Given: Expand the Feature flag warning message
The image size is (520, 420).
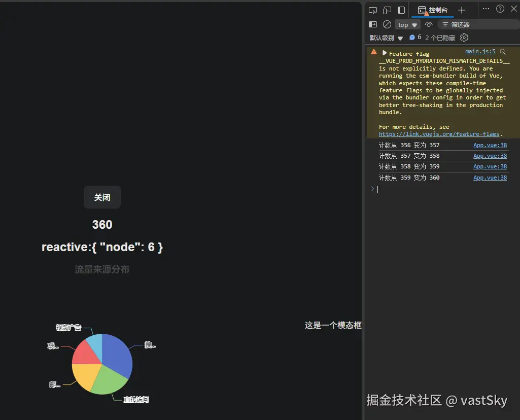Looking at the screenshot, I should pyautogui.click(x=385, y=53).
